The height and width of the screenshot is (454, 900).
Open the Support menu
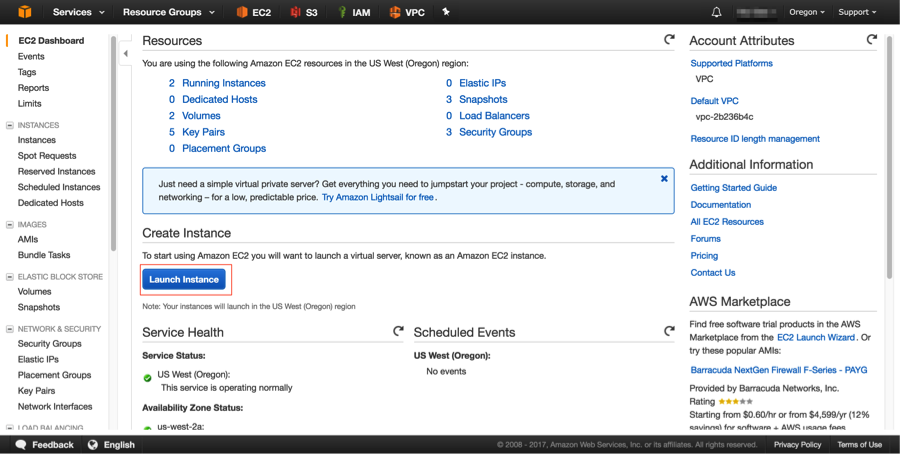(857, 12)
